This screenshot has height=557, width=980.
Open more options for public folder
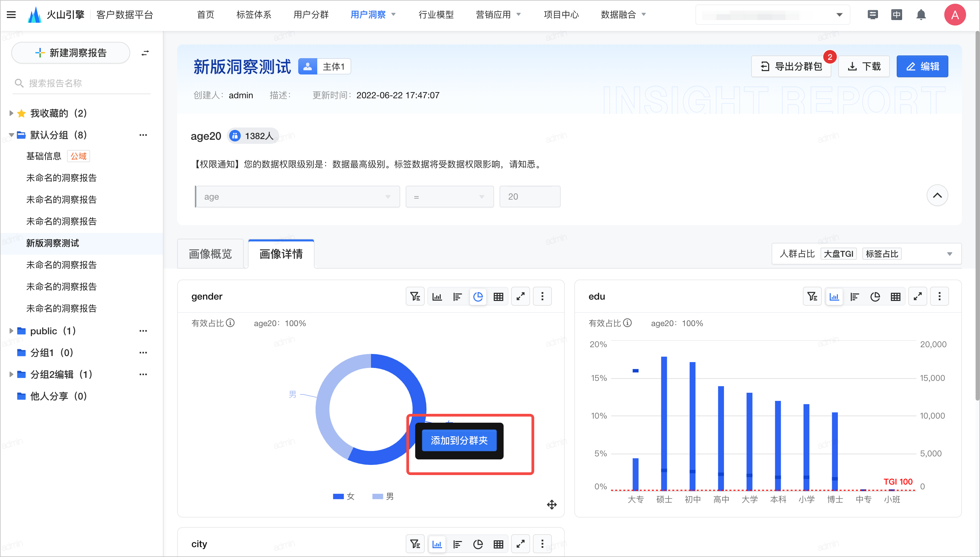(143, 331)
